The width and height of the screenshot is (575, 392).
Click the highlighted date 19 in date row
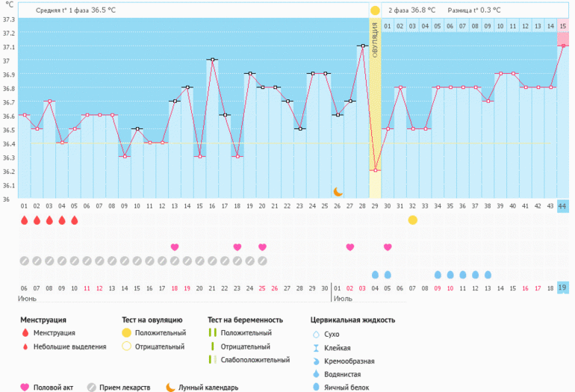(562, 288)
